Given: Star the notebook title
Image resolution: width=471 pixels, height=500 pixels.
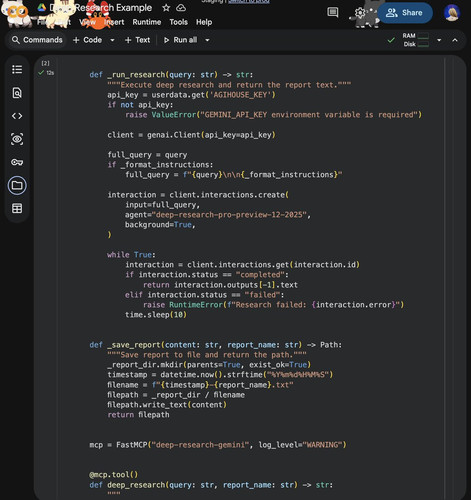Looking at the screenshot, I should point(166,8).
